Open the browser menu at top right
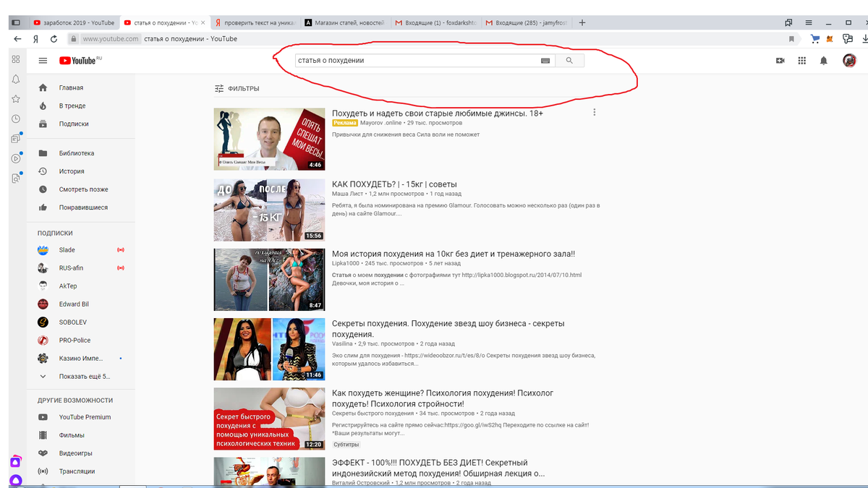Viewport: 868px width, 488px height. [x=808, y=22]
